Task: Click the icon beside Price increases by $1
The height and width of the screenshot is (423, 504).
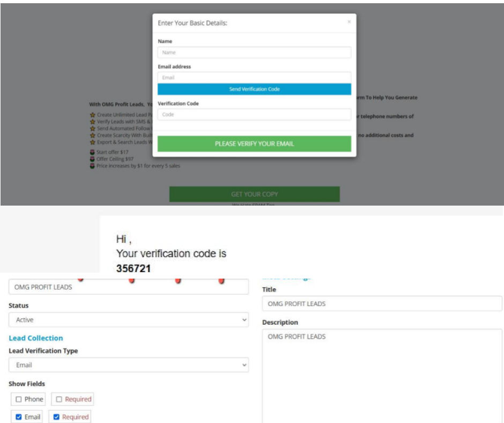Action: [92, 166]
